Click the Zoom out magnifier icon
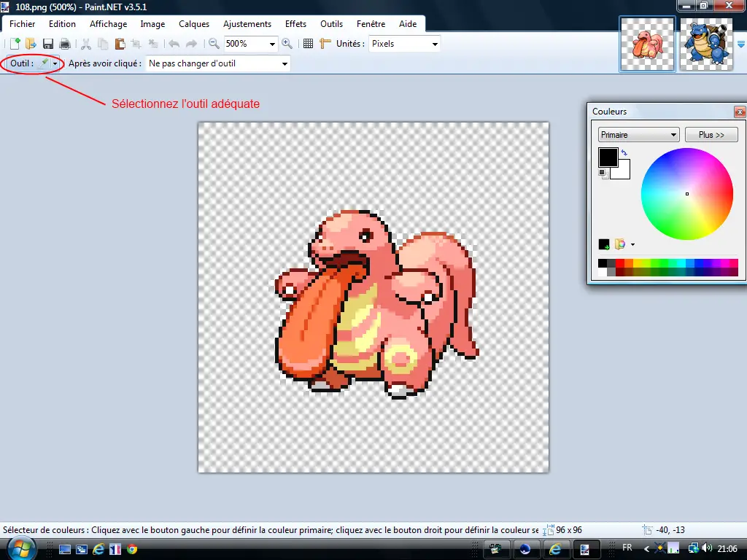 [x=214, y=44]
